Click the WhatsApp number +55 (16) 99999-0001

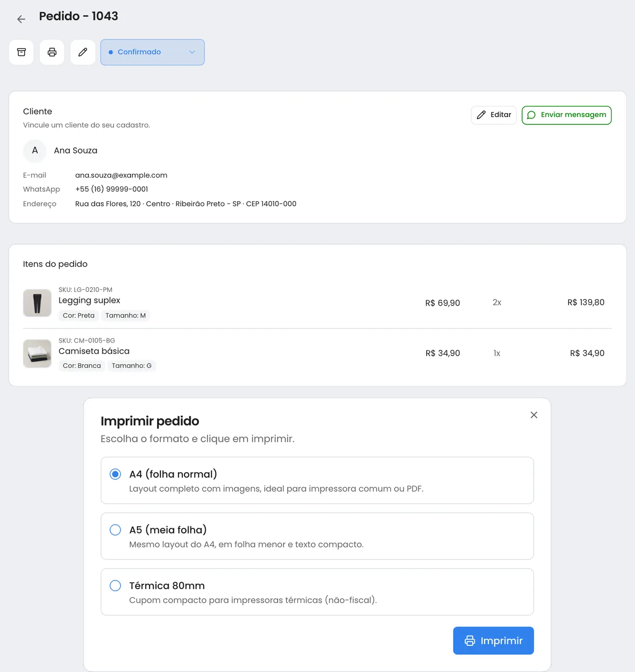[112, 189]
